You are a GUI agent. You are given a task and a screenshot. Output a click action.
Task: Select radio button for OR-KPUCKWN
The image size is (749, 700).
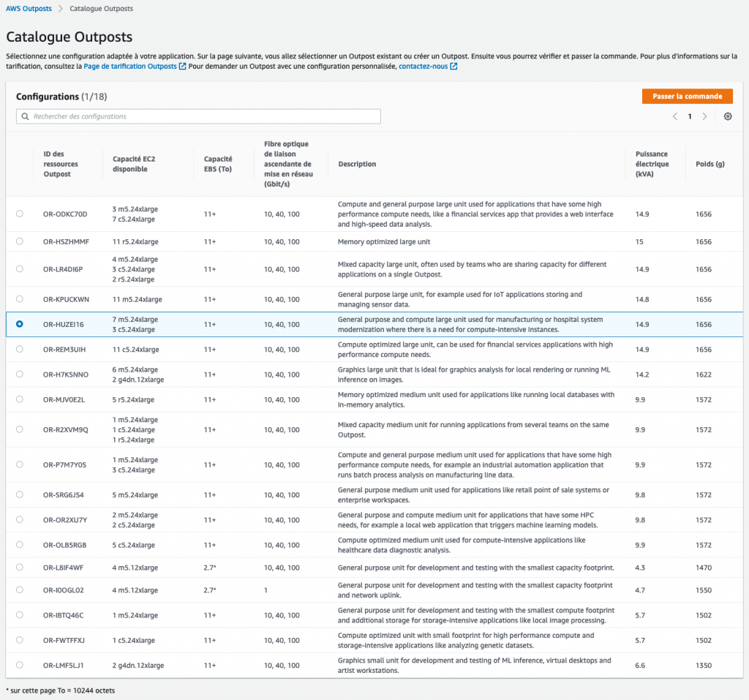[20, 299]
